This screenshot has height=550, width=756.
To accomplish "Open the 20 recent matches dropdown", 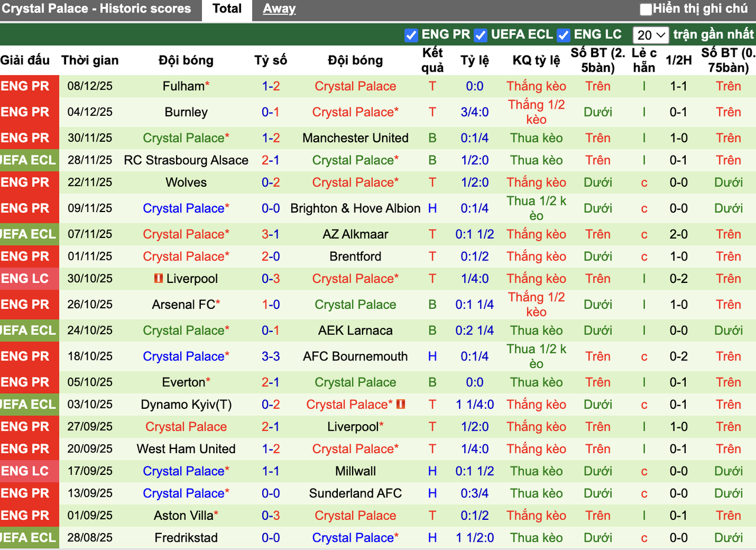I will [x=650, y=35].
